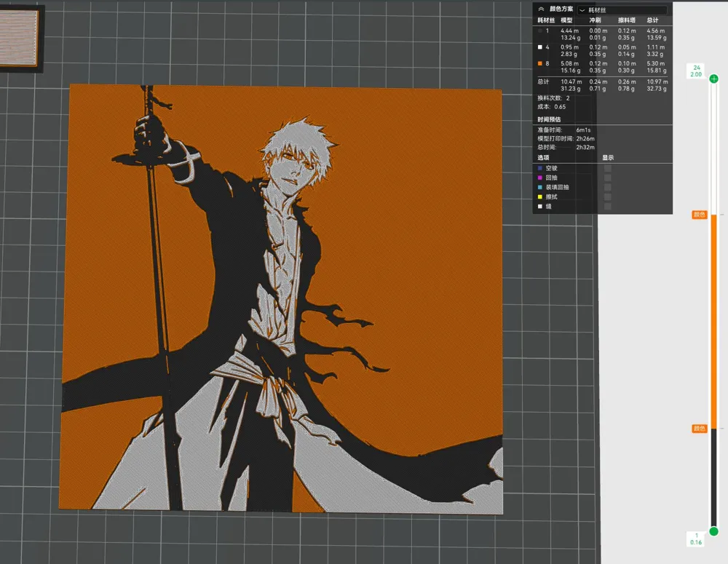The height and width of the screenshot is (564, 728).
Task: Click the 擦料塔 column header
Action: tap(627, 20)
